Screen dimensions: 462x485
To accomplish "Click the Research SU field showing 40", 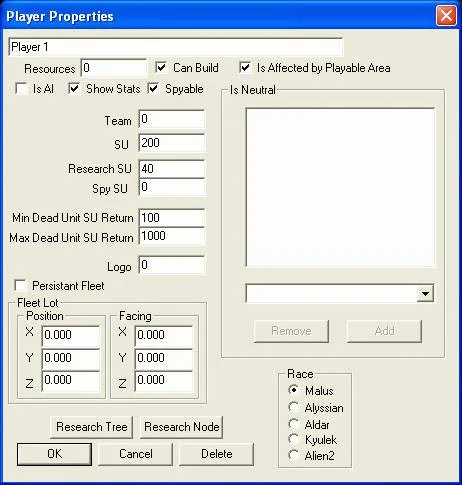I will [172, 169].
